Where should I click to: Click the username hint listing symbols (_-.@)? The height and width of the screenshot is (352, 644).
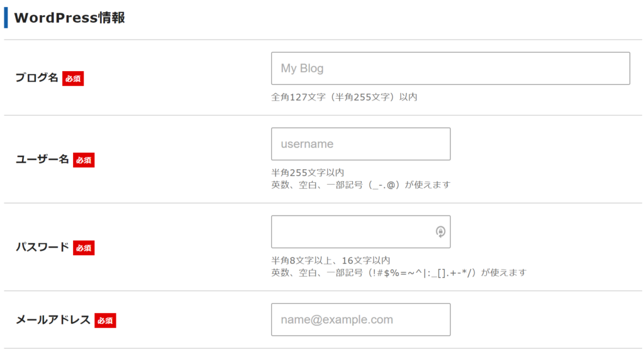360,185
